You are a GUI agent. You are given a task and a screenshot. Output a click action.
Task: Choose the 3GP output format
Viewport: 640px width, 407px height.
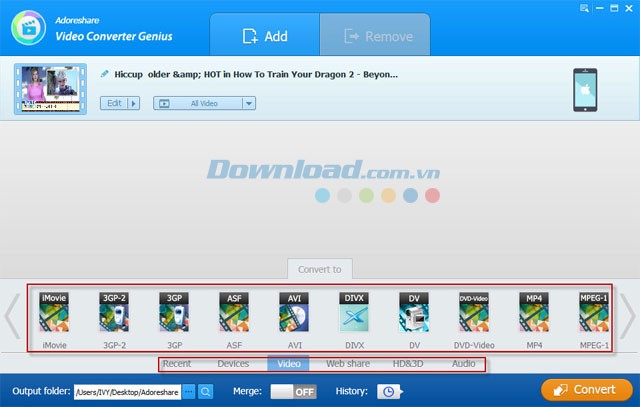tap(174, 312)
